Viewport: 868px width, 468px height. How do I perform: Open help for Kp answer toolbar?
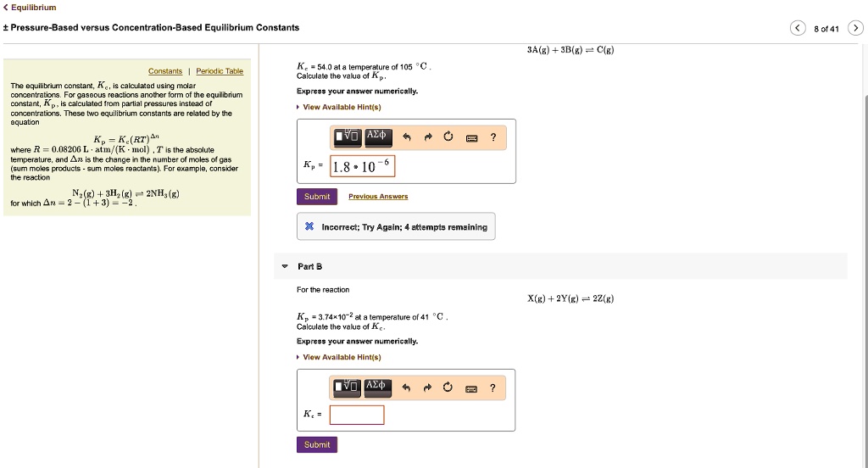tap(493, 136)
